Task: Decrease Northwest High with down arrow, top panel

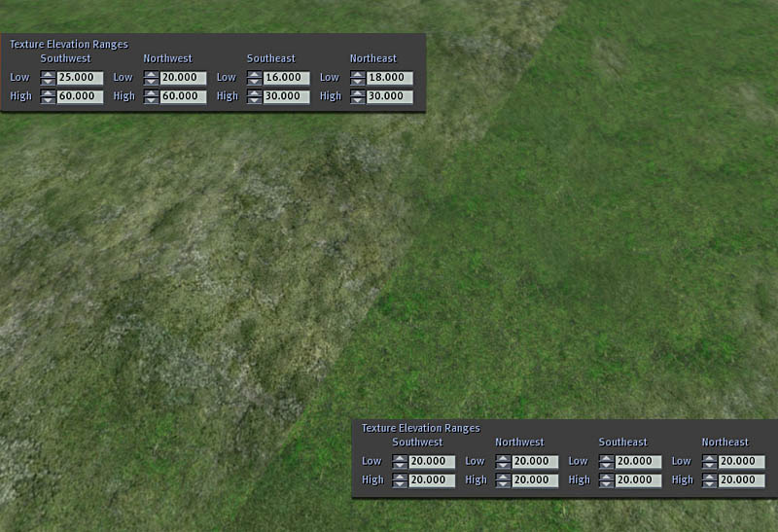Action: tap(152, 100)
